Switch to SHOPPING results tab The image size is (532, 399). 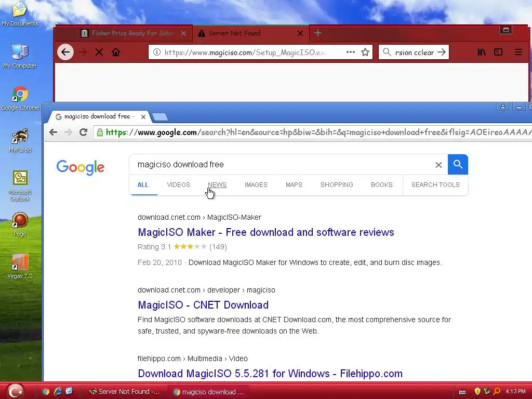[337, 185]
